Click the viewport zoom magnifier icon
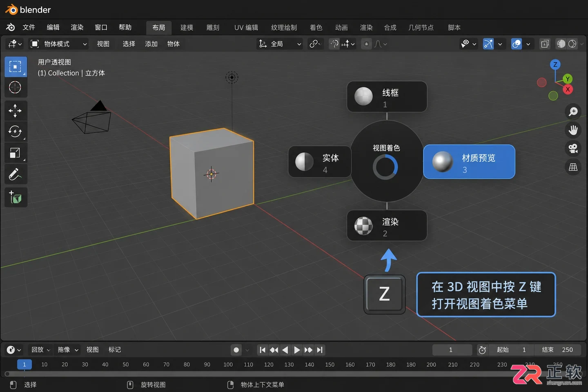This screenshot has width=588, height=392. tap(573, 111)
